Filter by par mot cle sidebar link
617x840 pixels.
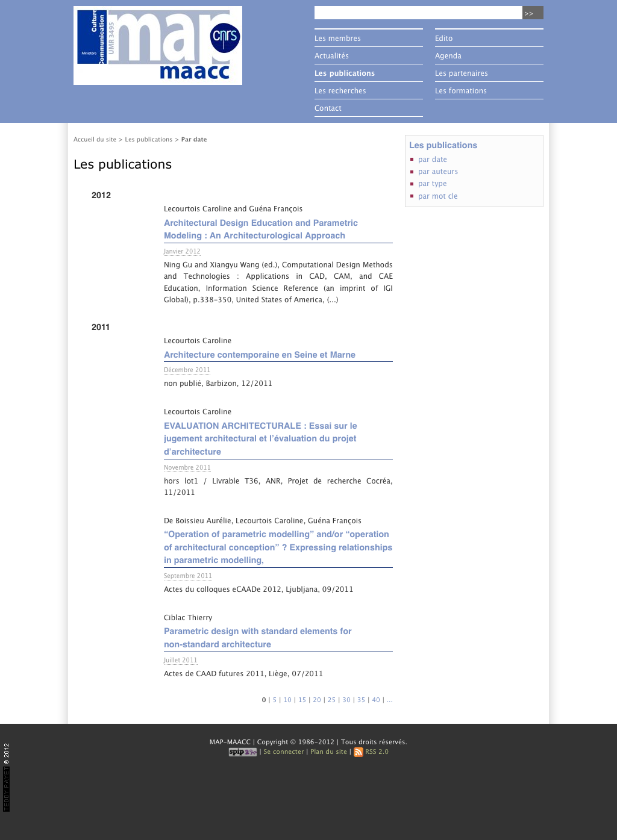pyautogui.click(x=437, y=196)
